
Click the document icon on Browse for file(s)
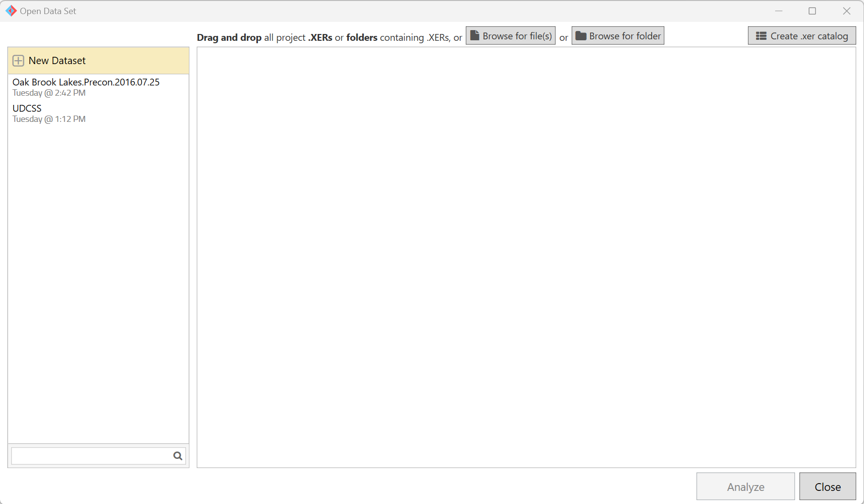click(x=474, y=36)
